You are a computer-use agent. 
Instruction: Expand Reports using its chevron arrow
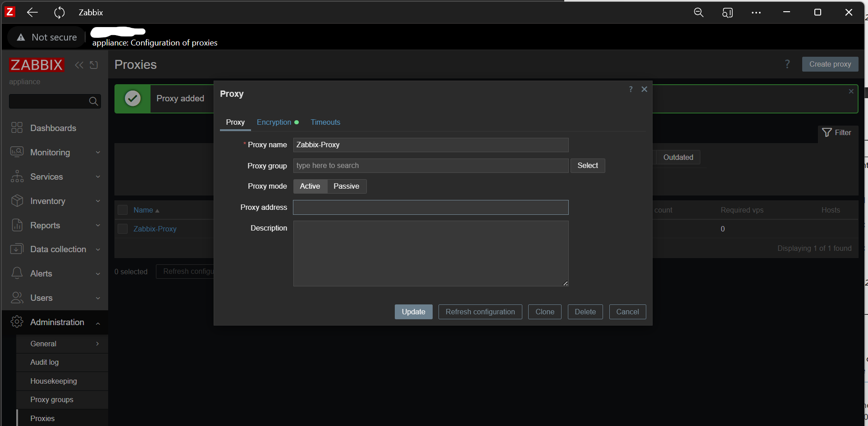[98, 226]
